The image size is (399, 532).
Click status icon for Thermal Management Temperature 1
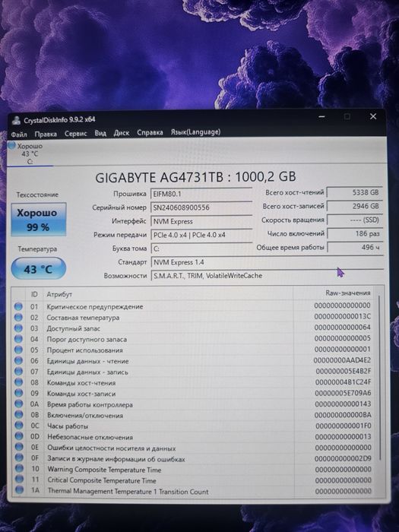tap(19, 490)
